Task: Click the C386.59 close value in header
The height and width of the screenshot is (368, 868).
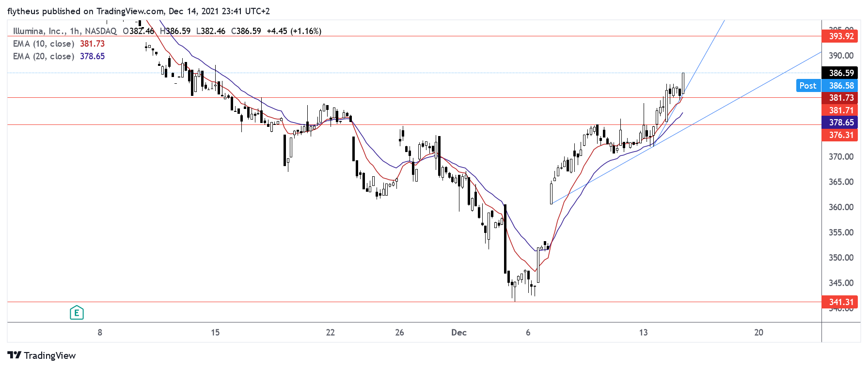Action: (x=246, y=31)
